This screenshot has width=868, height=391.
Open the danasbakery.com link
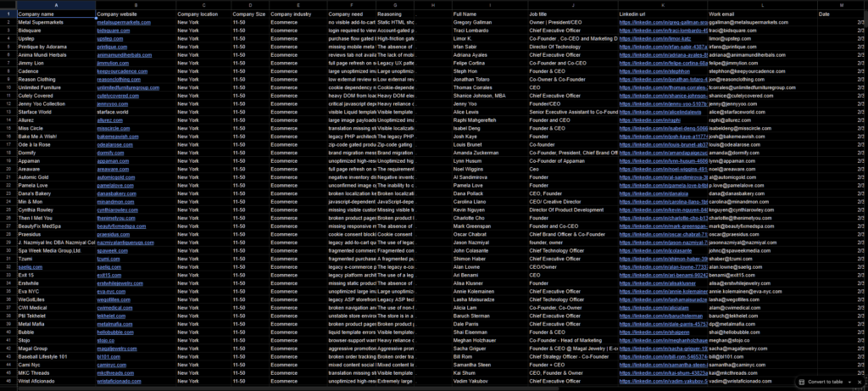pyautogui.click(x=116, y=193)
